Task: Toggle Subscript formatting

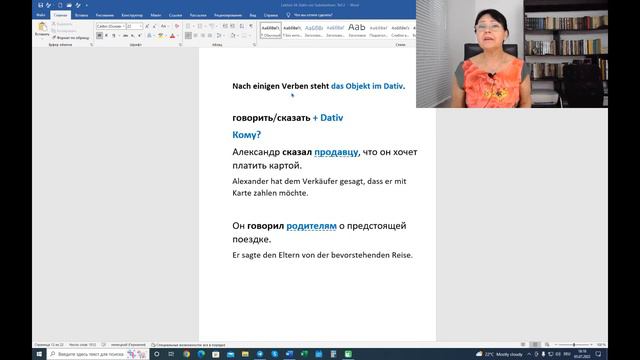Action: (132, 36)
